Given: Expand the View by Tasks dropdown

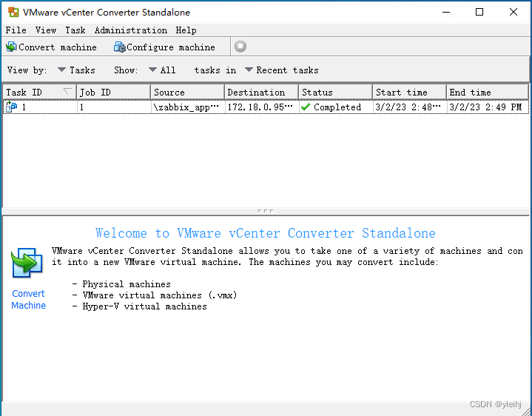Looking at the screenshot, I should point(76,70).
